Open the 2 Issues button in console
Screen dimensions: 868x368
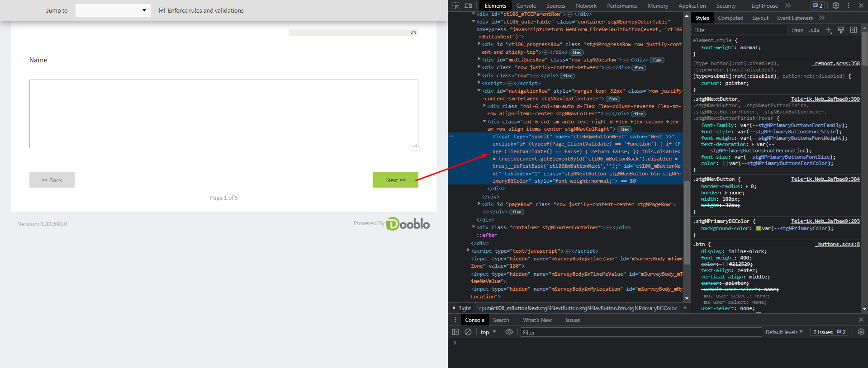(830, 332)
